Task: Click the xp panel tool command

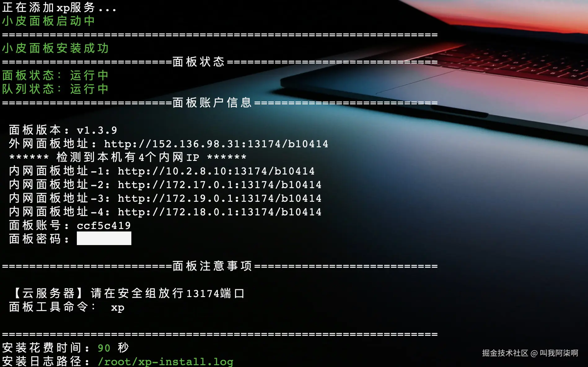Action: tap(118, 308)
